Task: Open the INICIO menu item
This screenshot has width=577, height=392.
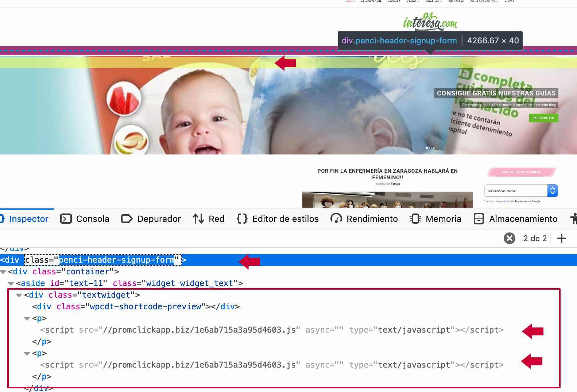Action: [x=350, y=1]
